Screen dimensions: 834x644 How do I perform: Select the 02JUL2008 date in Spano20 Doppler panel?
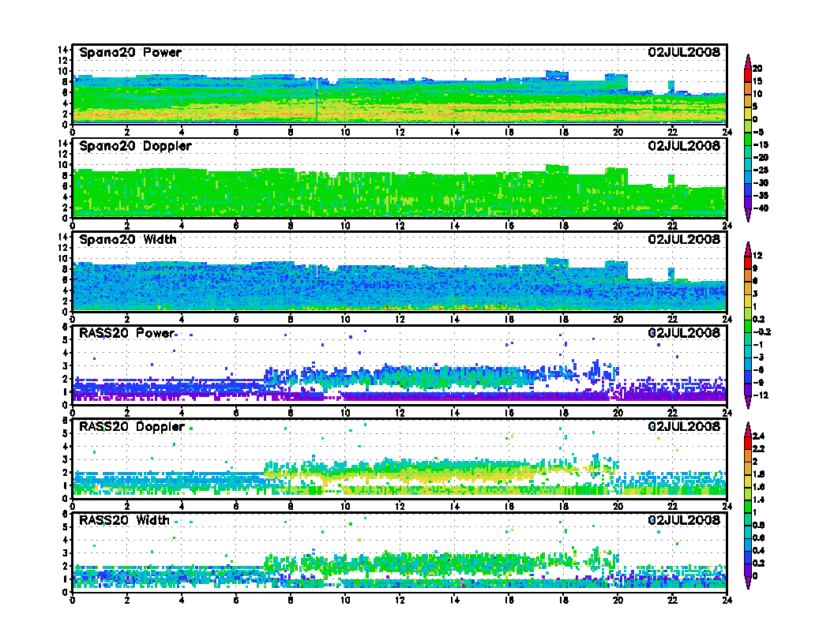[684, 145]
